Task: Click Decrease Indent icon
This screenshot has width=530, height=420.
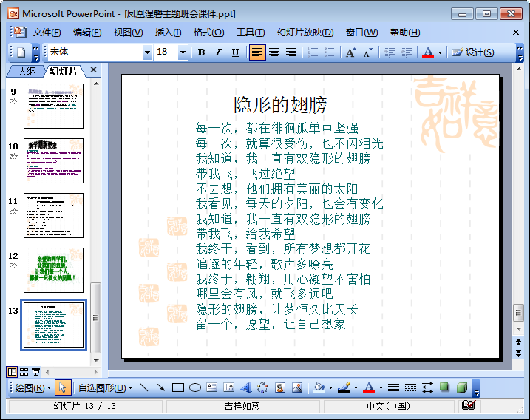Action: 390,52
